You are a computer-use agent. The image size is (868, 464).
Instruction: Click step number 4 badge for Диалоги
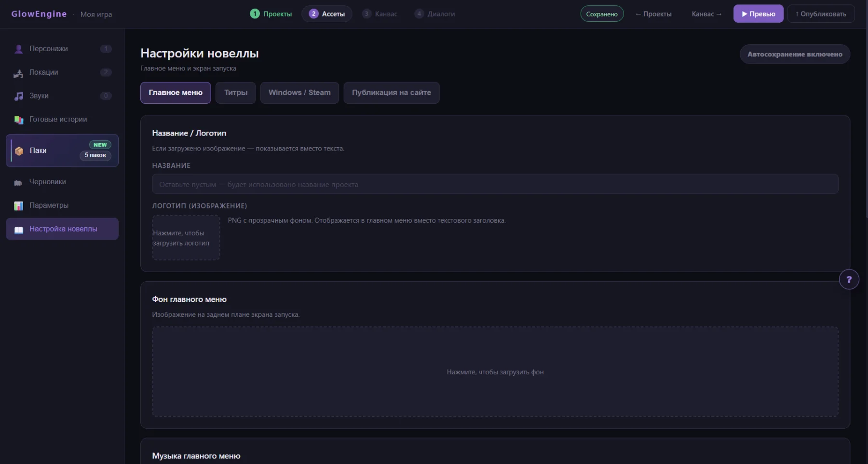[419, 14]
